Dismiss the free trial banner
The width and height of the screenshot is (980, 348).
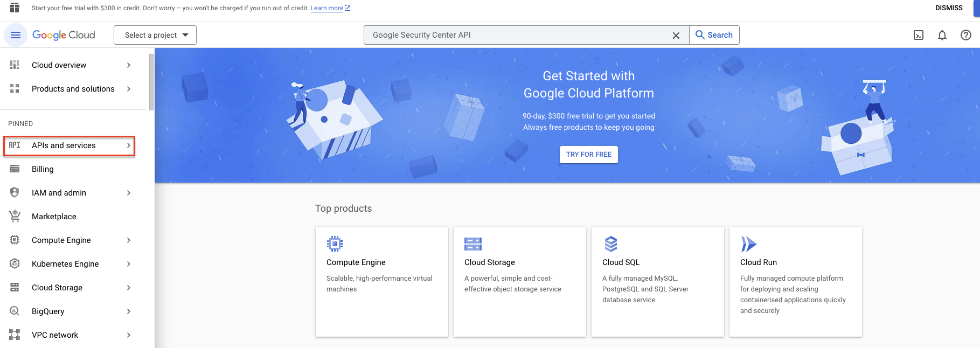949,8
